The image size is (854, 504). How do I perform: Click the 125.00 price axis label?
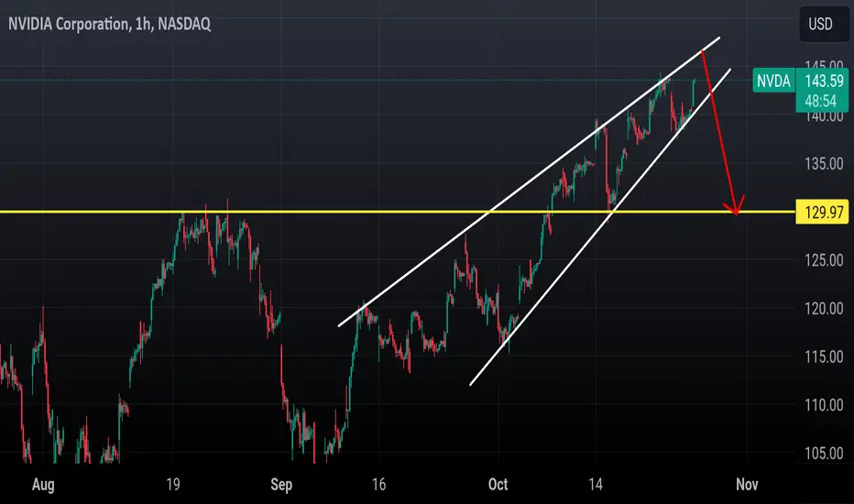tap(824, 260)
